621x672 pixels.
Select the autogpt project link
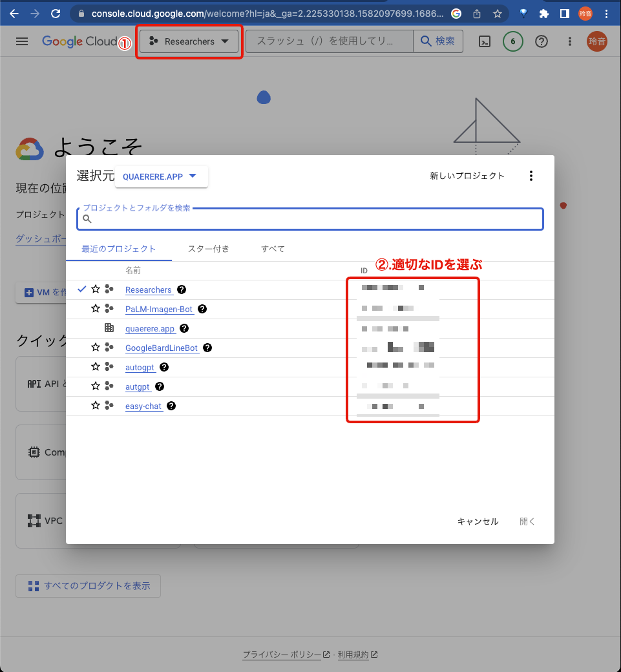point(140,367)
